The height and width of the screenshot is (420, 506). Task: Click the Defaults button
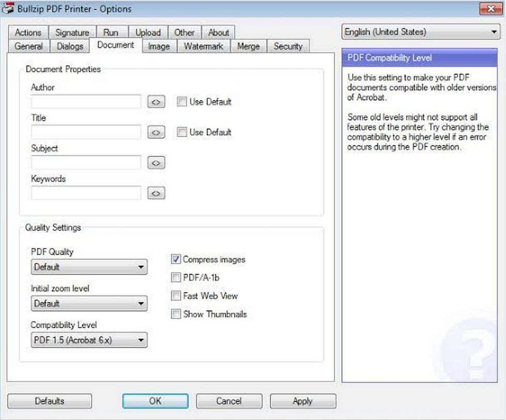pos(50,401)
